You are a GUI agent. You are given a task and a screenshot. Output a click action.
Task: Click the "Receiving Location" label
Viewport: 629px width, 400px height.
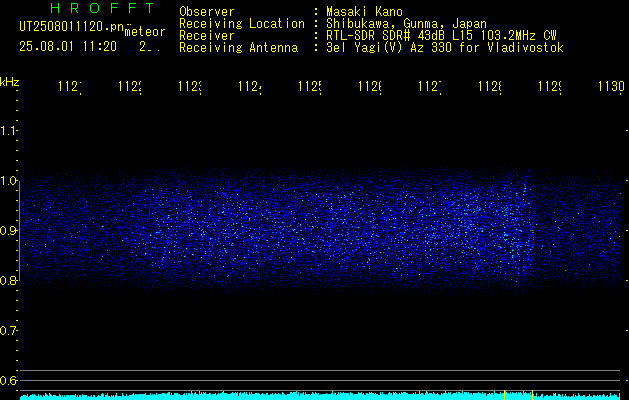[x=242, y=24]
